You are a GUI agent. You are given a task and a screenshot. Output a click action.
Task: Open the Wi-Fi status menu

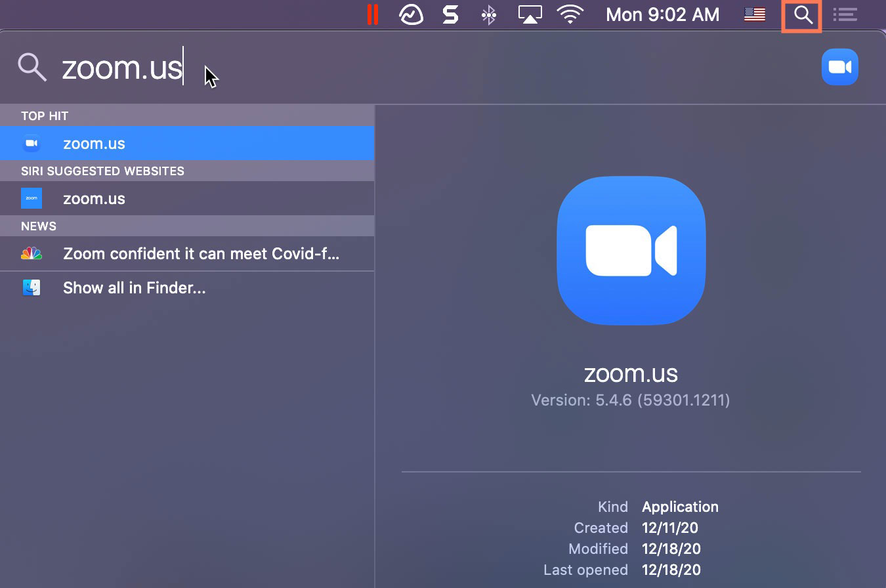[570, 14]
